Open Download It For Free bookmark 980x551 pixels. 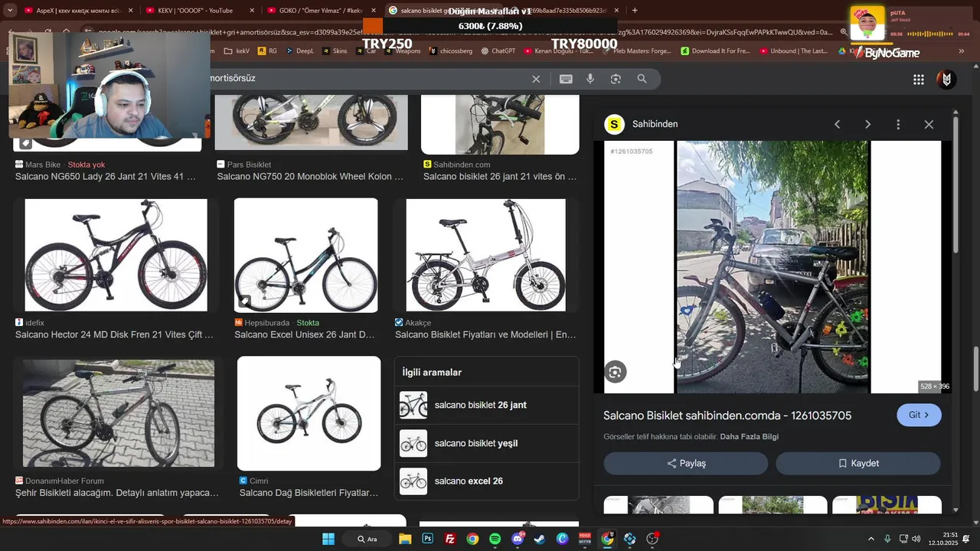point(716,51)
